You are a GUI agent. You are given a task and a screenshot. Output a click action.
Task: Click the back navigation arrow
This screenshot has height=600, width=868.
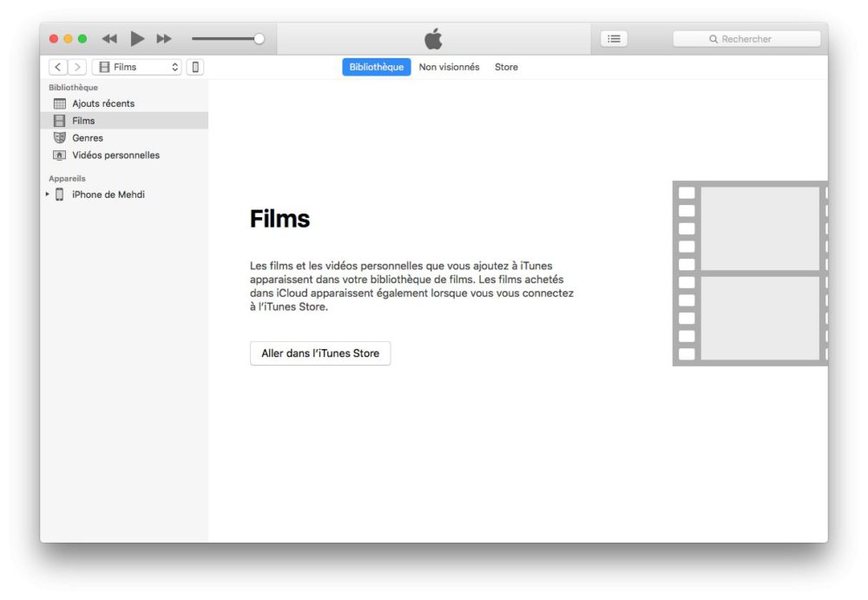tap(57, 66)
